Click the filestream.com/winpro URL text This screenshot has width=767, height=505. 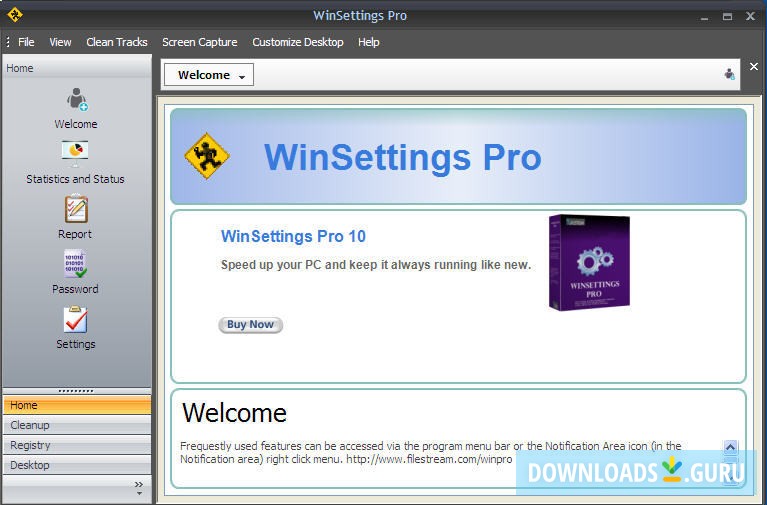coord(429,459)
